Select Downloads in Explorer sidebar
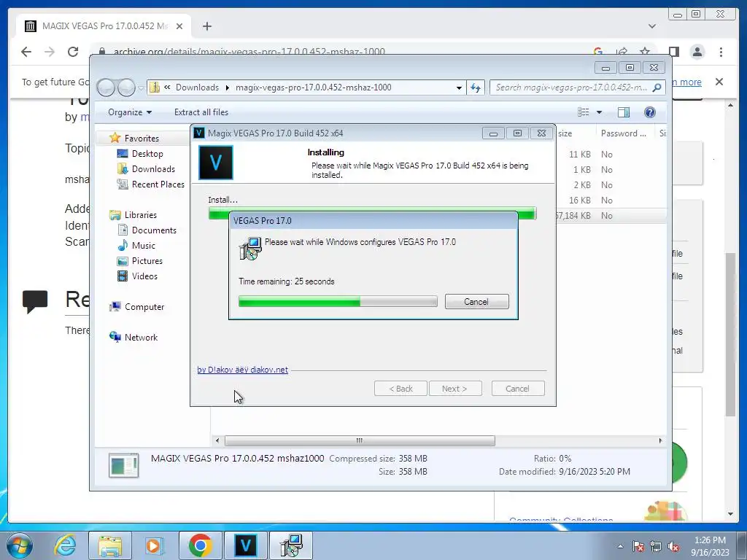This screenshot has height=560, width=747. click(x=153, y=168)
